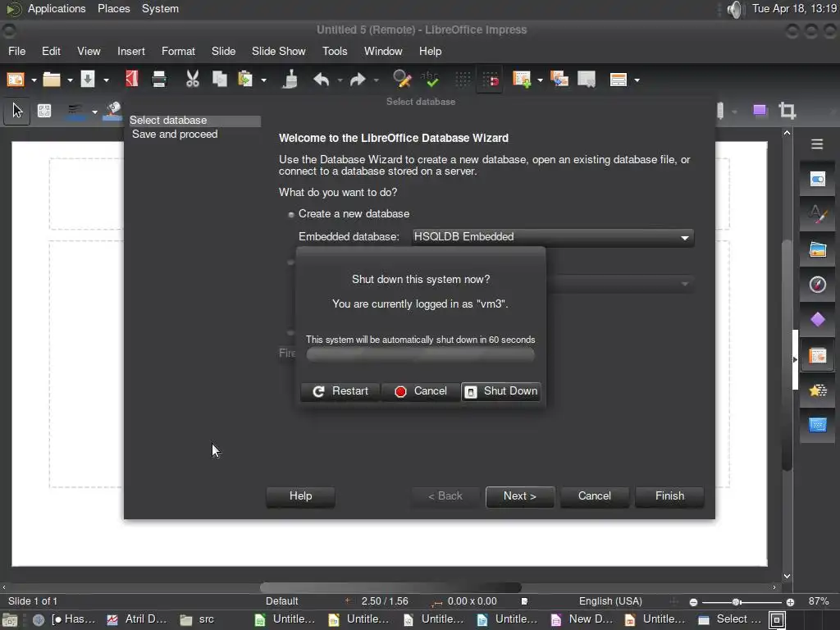Click the Slide Layout icon
This screenshot has height=630, width=840.
click(x=619, y=80)
